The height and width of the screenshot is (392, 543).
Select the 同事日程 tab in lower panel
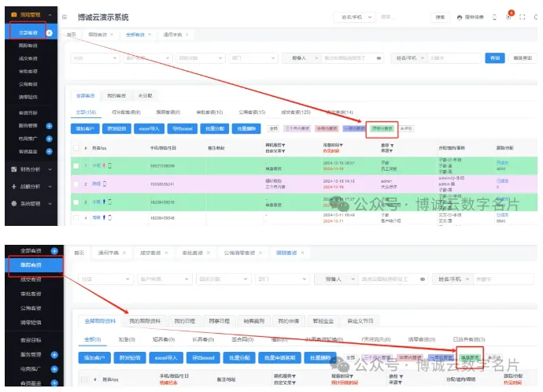(x=219, y=321)
